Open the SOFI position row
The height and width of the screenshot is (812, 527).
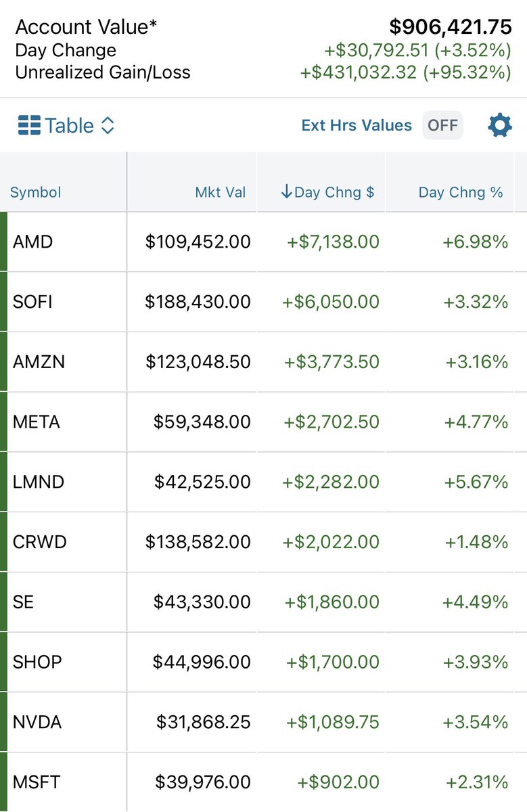[263, 302]
